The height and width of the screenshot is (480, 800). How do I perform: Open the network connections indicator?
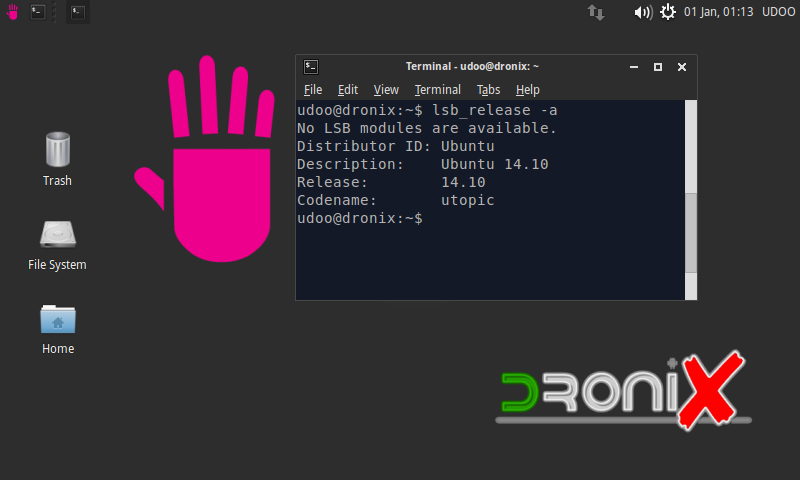(x=595, y=12)
